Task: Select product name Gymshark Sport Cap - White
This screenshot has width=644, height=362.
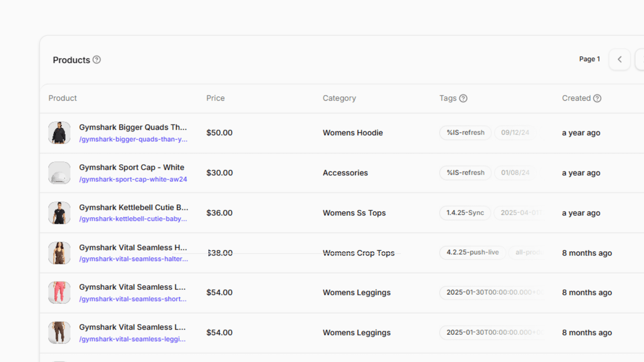Action: [132, 167]
